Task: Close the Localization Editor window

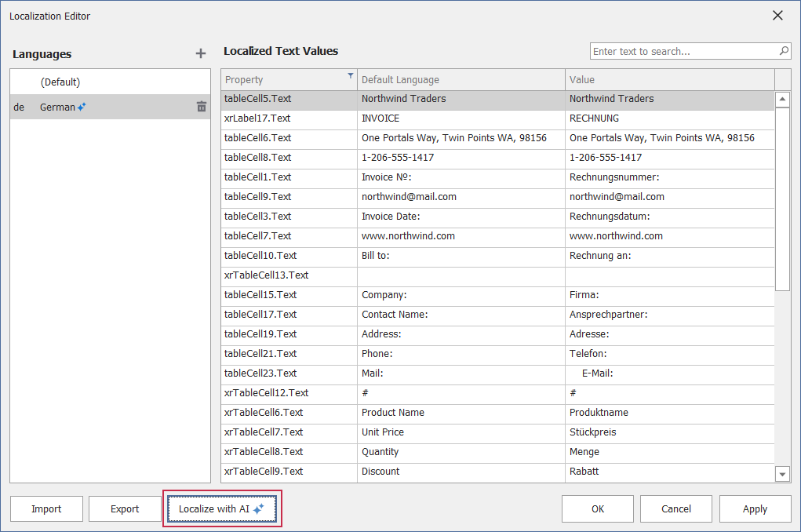Action: pyautogui.click(x=777, y=16)
